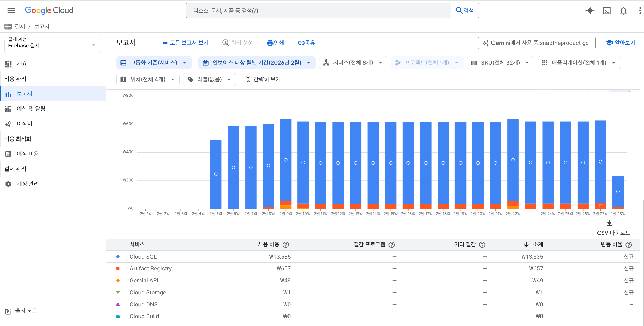Open the 위치(전체 4개) filter dropdown

[x=148, y=79]
